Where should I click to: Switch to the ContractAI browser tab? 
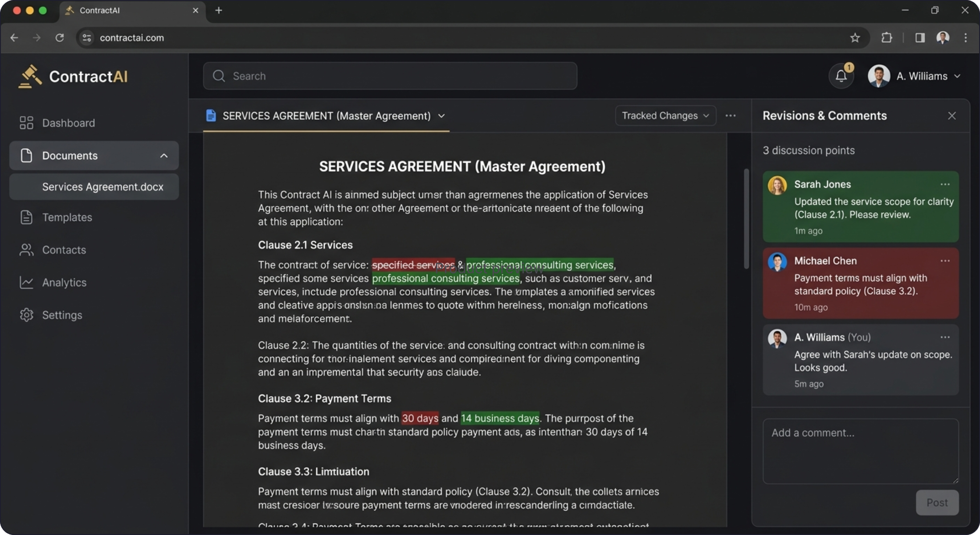(x=111, y=10)
